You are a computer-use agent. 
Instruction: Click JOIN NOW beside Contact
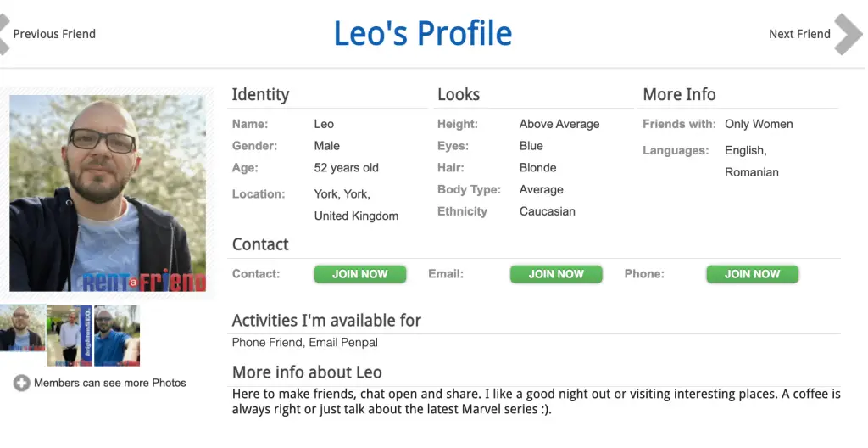pyautogui.click(x=359, y=274)
